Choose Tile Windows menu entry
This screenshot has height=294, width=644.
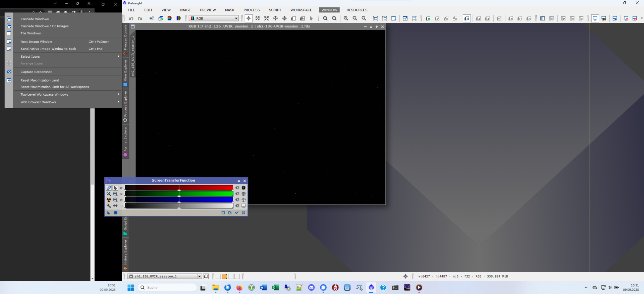[67, 33]
